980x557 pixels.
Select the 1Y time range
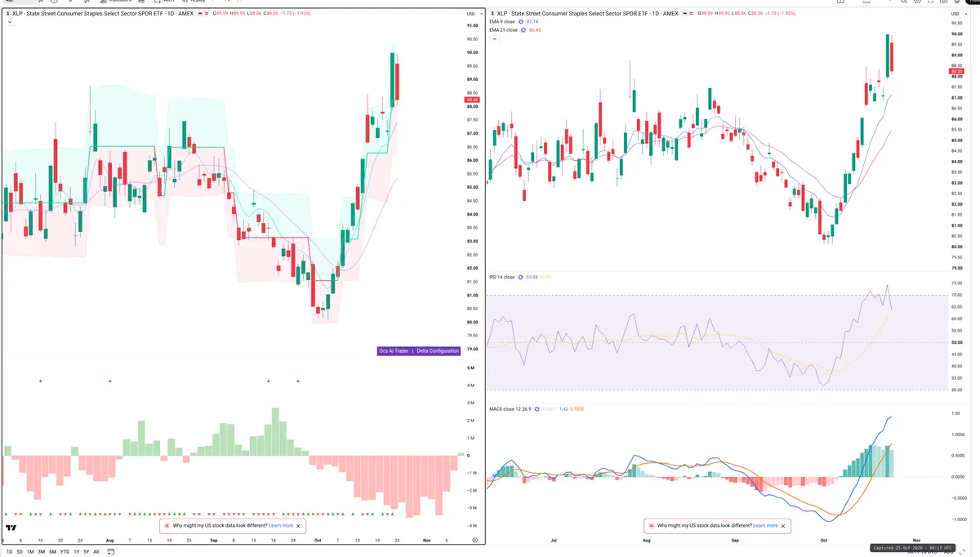pyautogui.click(x=77, y=552)
